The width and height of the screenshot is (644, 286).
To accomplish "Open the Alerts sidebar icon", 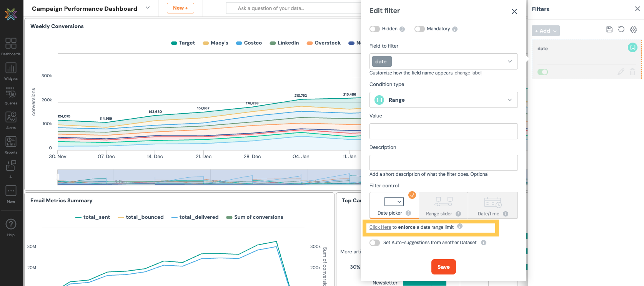I will click(11, 120).
